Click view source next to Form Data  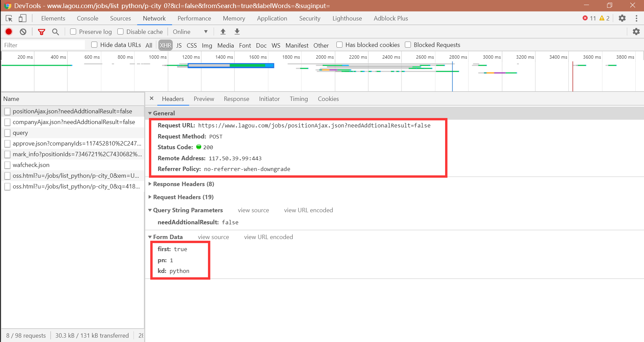tap(213, 237)
